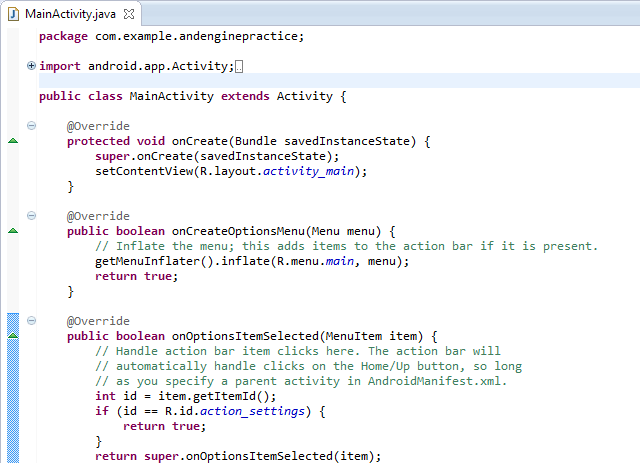The width and height of the screenshot is (640, 463).
Task: Click the @Override annotation above onOptionsItemSelected
Action: [x=98, y=321]
